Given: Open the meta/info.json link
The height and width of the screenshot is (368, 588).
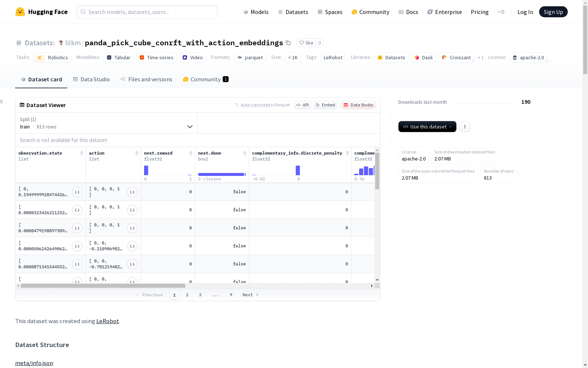Looking at the screenshot, I should pos(34,363).
